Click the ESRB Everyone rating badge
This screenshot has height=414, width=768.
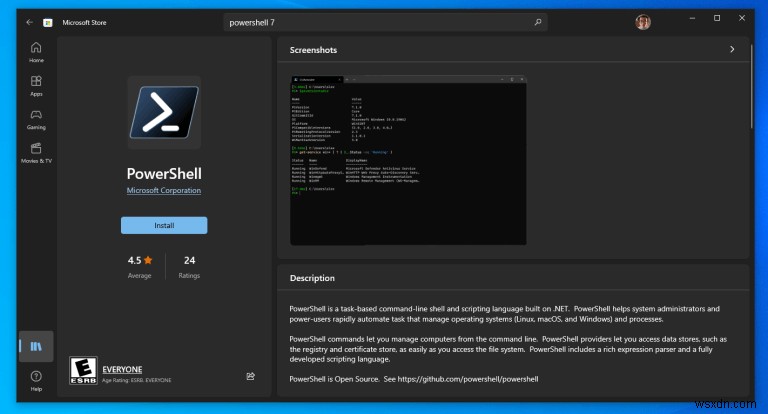pos(83,370)
